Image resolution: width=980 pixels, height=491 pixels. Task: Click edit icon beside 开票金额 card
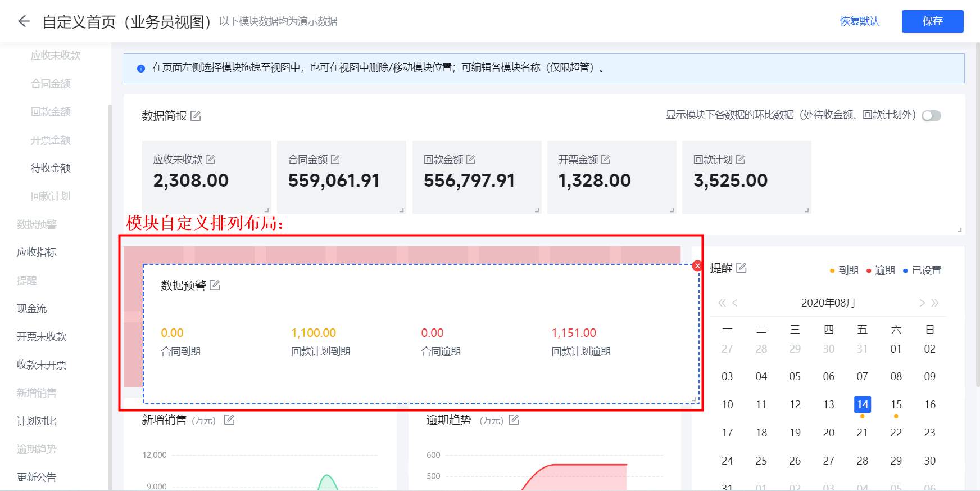pos(605,160)
